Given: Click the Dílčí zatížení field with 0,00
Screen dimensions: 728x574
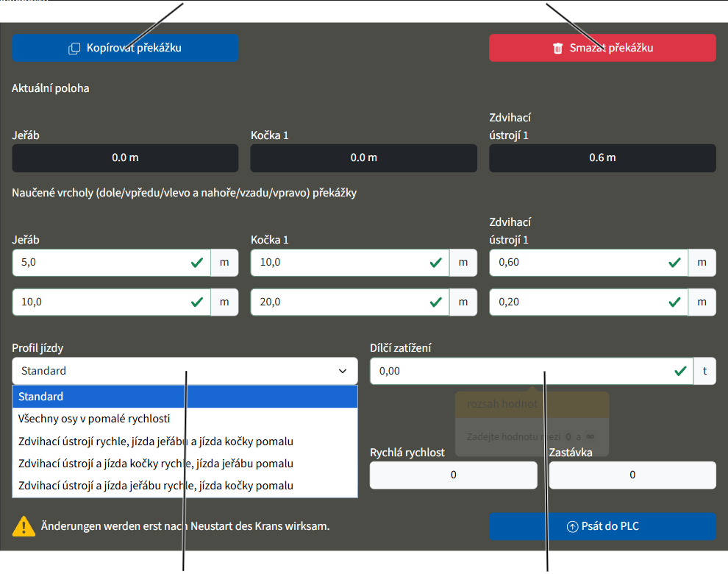Looking at the screenshot, I should [x=532, y=371].
